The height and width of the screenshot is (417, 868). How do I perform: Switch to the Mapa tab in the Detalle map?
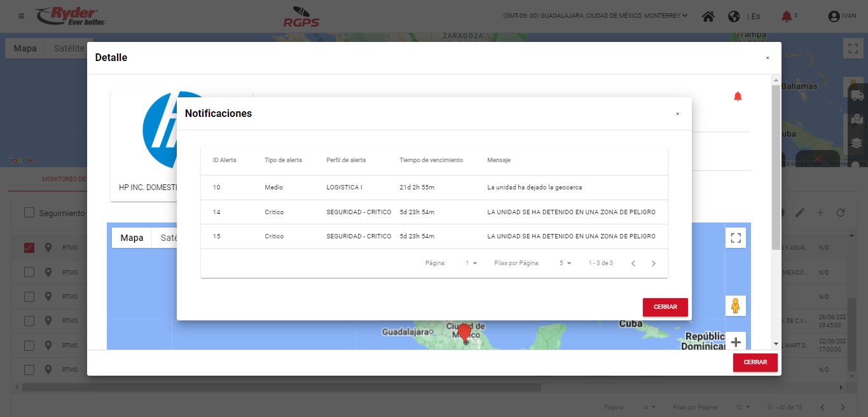tap(132, 238)
